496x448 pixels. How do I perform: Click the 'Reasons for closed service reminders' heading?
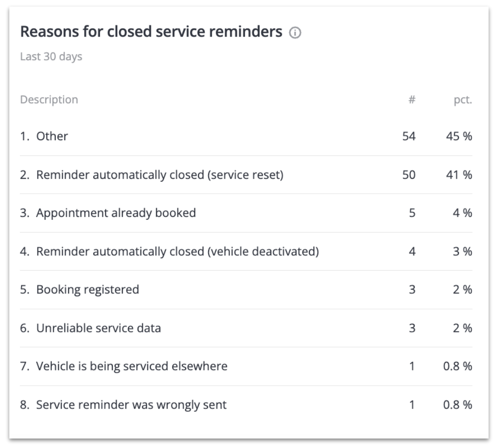[151, 32]
